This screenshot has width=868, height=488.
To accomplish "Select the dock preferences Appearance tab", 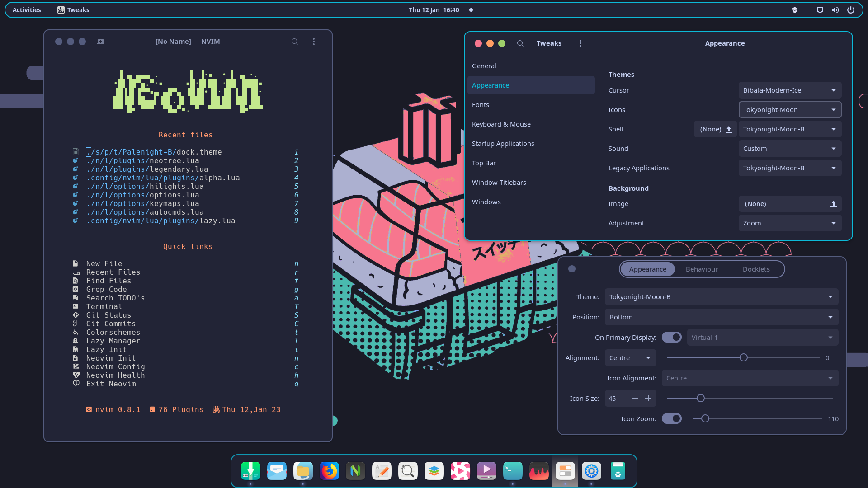I will pos(647,269).
